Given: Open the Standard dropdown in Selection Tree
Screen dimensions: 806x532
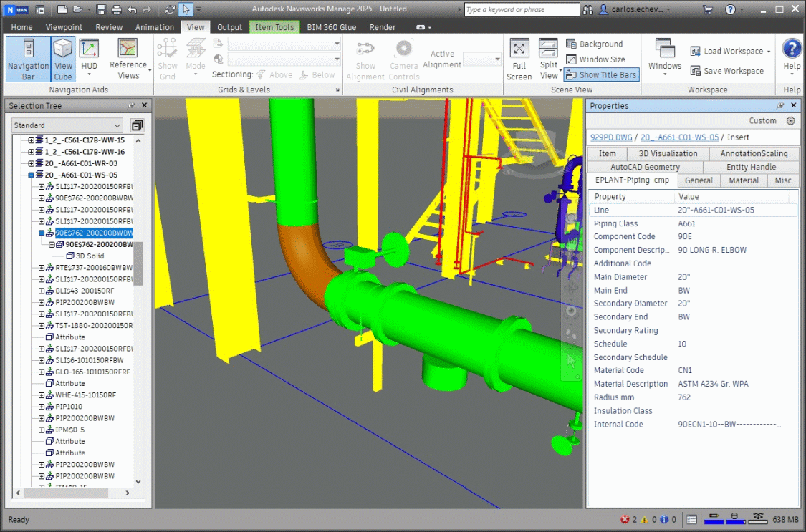Looking at the screenshot, I should click(67, 125).
